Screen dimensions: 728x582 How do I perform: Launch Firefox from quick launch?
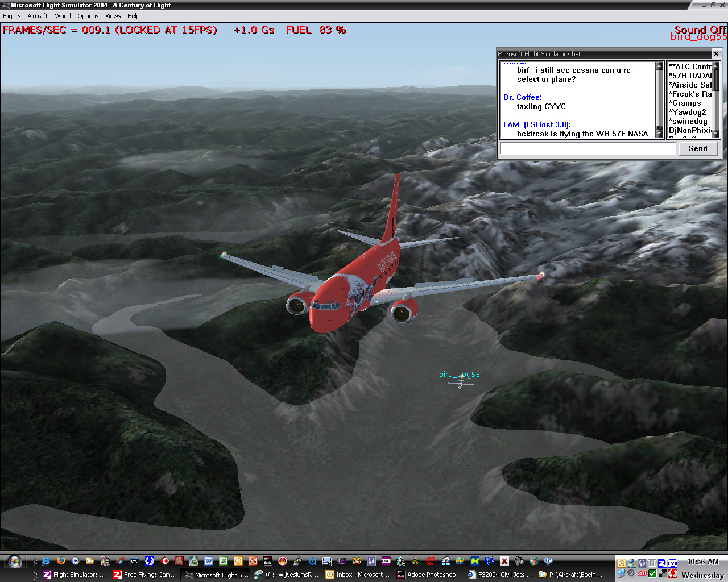(x=61, y=561)
